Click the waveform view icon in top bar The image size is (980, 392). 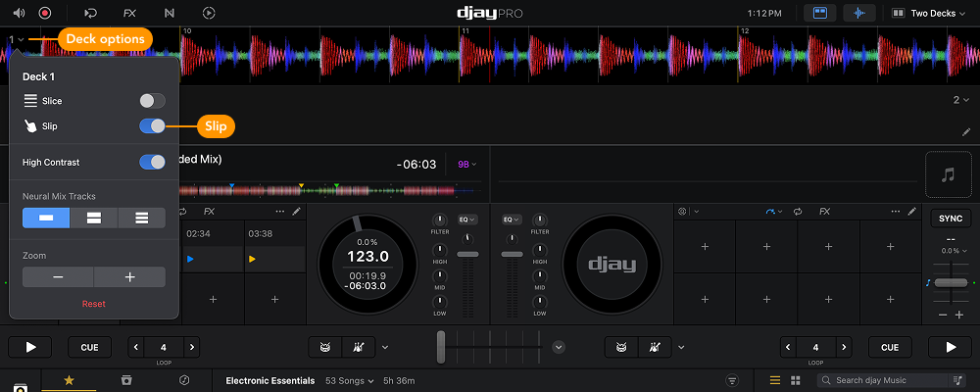click(860, 13)
